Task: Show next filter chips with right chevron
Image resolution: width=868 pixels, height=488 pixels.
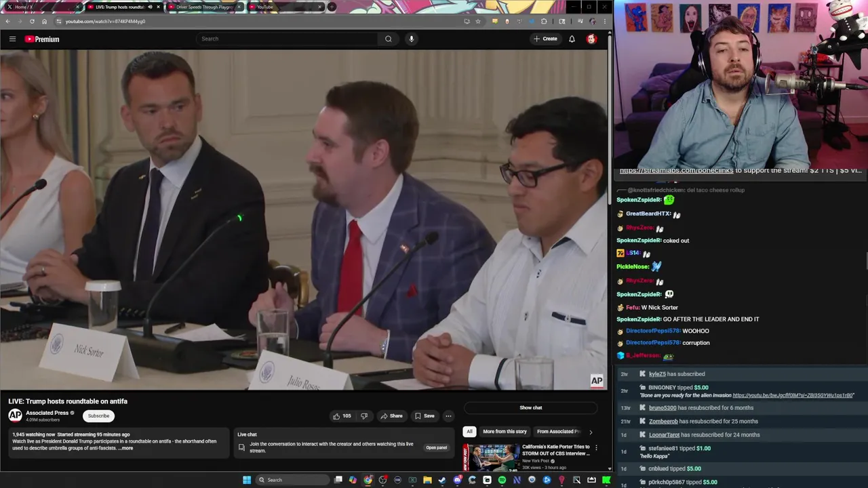Action: click(591, 432)
